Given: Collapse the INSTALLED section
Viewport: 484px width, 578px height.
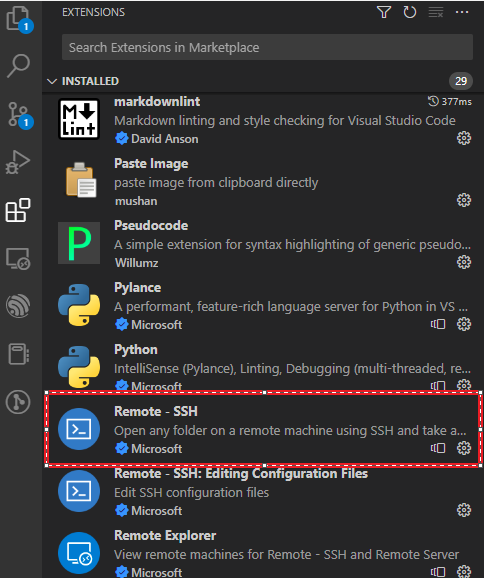Looking at the screenshot, I should click(52, 81).
